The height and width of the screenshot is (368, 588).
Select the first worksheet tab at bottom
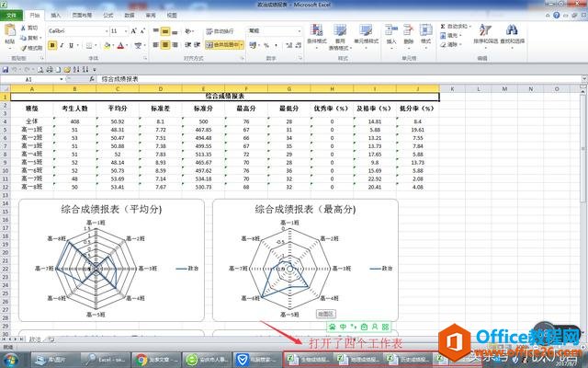tap(35, 339)
